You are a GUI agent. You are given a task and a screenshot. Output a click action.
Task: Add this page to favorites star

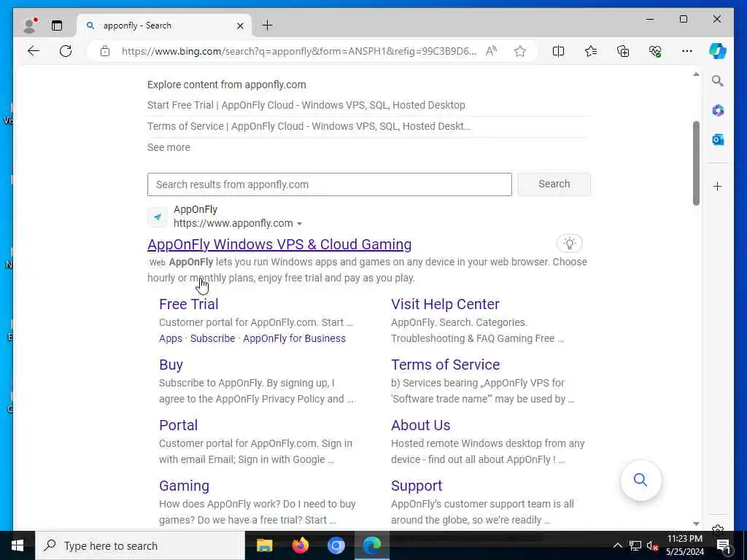click(x=519, y=52)
